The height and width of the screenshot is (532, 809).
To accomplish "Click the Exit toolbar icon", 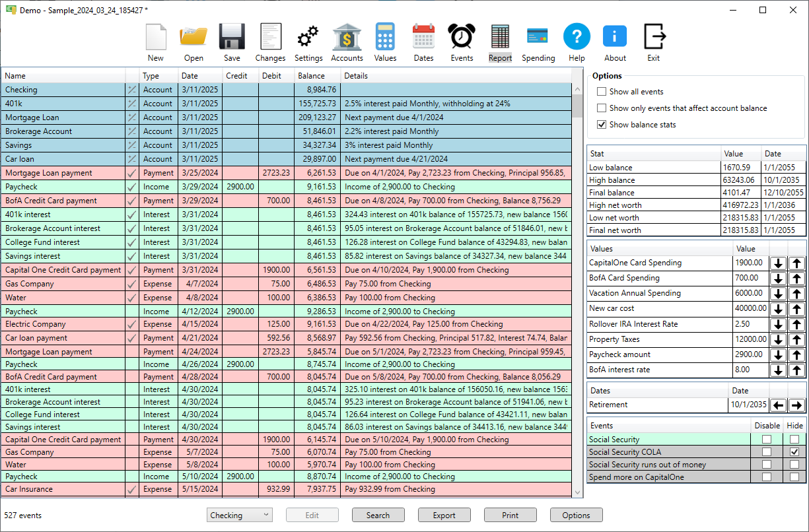I will 653,42.
